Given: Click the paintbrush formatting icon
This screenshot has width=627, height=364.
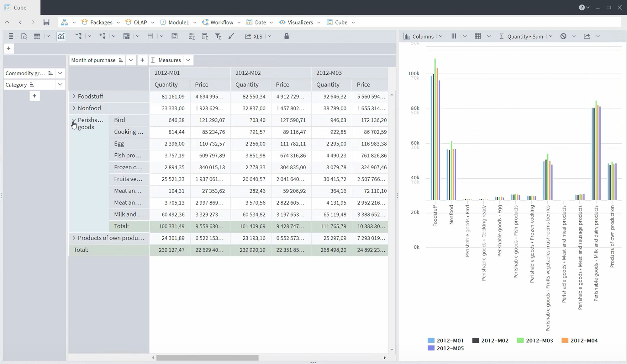Looking at the screenshot, I should point(231,36).
